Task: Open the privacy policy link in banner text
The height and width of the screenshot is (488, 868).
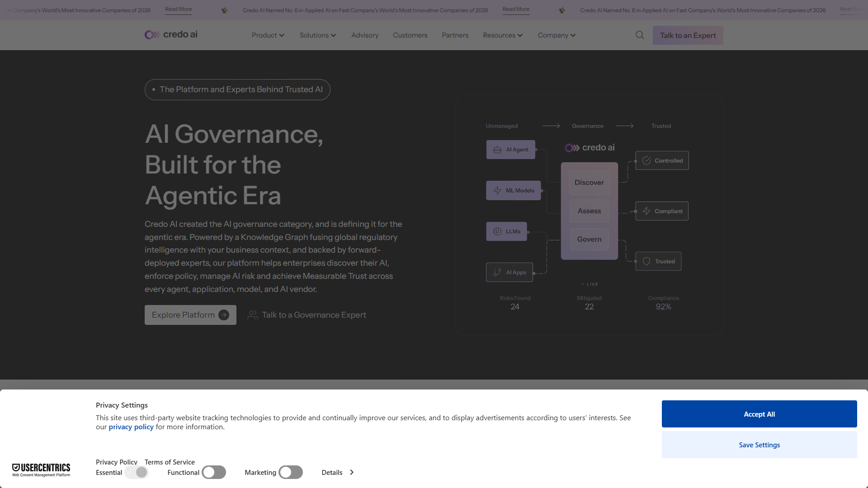Action: click(131, 427)
